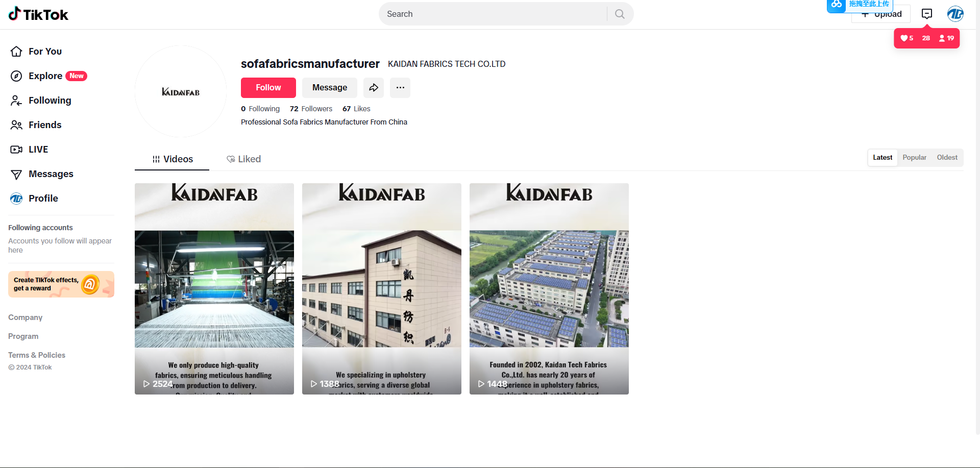Sort videos by Oldest
980x468 pixels.
click(947, 158)
